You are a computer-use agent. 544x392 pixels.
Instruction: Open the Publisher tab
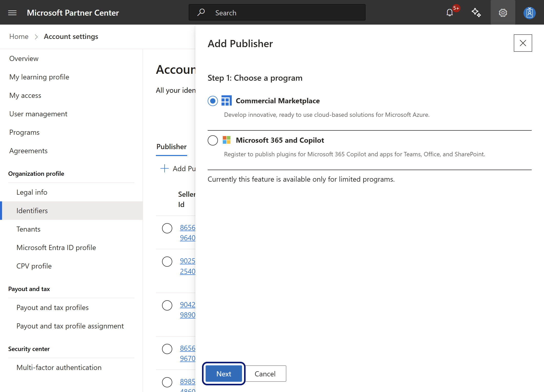(172, 147)
